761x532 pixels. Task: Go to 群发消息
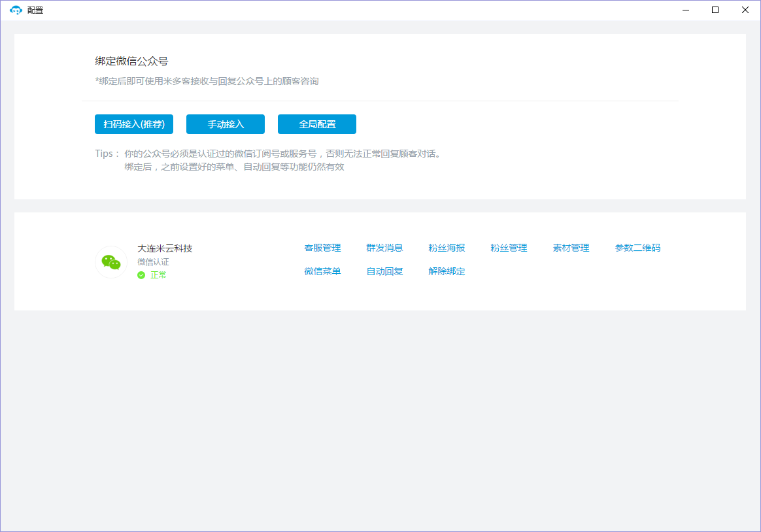pyautogui.click(x=384, y=248)
